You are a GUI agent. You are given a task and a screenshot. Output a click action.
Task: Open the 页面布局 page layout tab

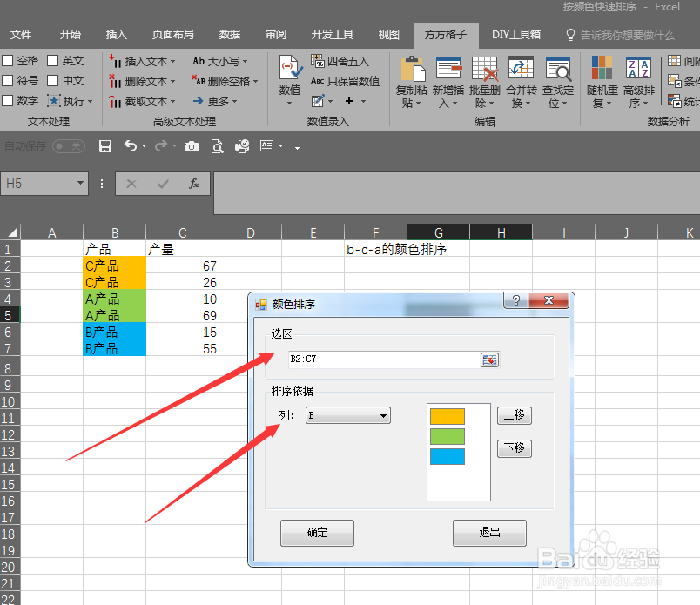click(172, 35)
